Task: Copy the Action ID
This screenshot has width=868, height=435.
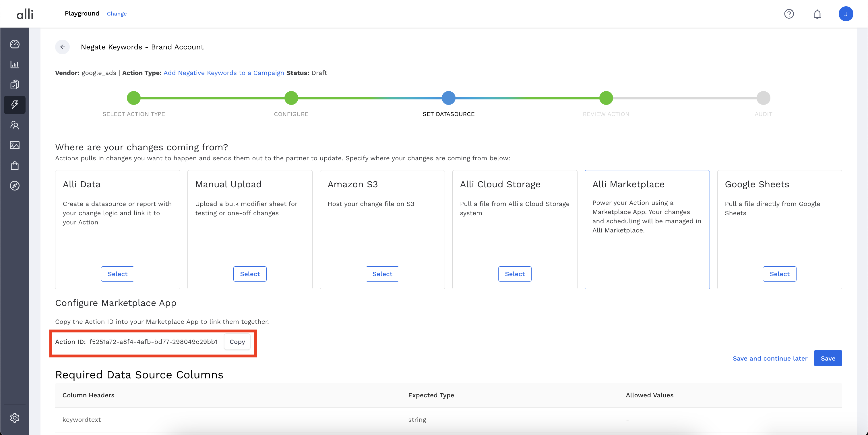Action: point(237,342)
